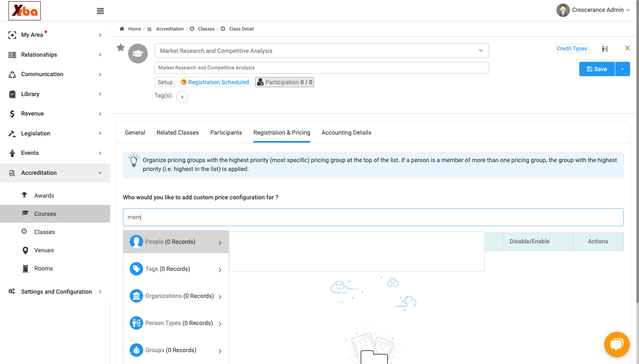Open Rooms in the sidebar
The width and height of the screenshot is (639, 364).
pyautogui.click(x=44, y=268)
